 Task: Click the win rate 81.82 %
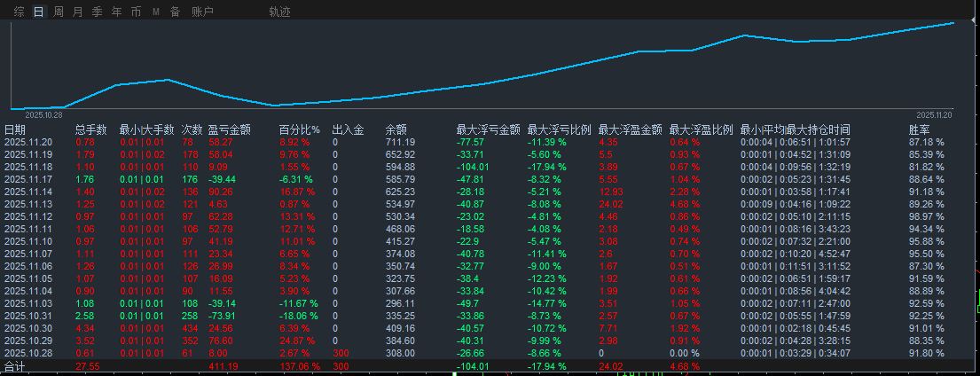(926, 166)
